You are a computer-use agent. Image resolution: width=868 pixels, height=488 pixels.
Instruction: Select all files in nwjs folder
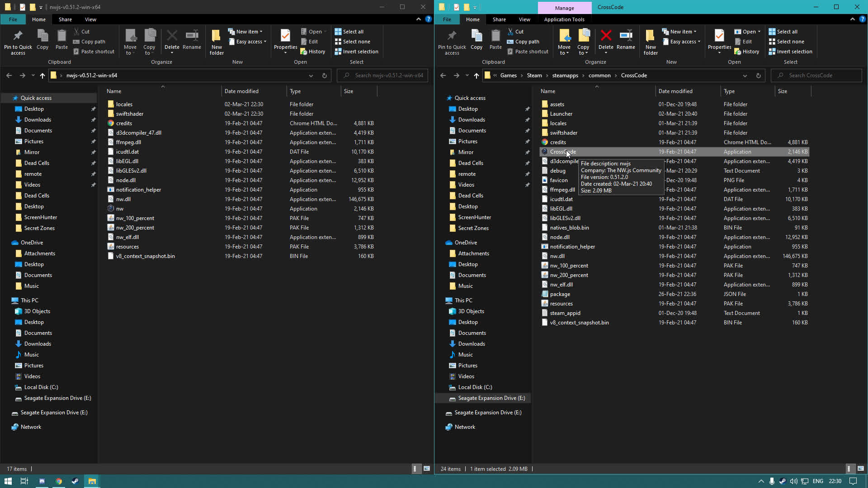(349, 31)
